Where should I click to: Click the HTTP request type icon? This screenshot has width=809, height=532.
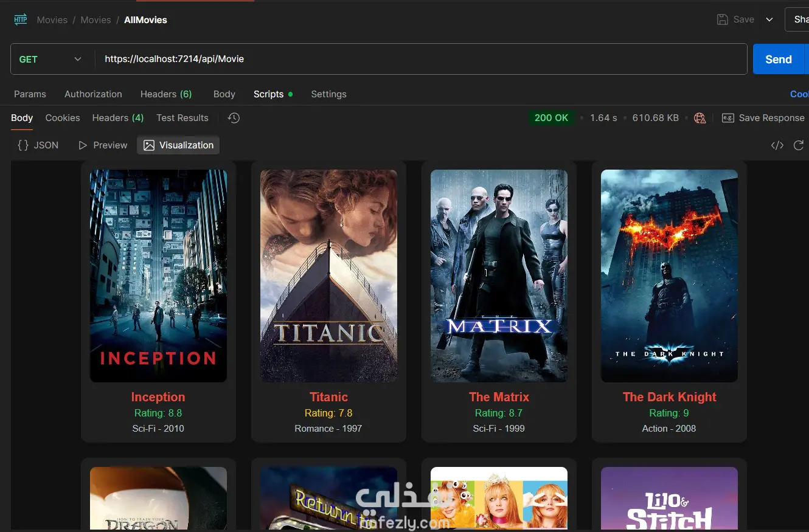[x=21, y=19]
